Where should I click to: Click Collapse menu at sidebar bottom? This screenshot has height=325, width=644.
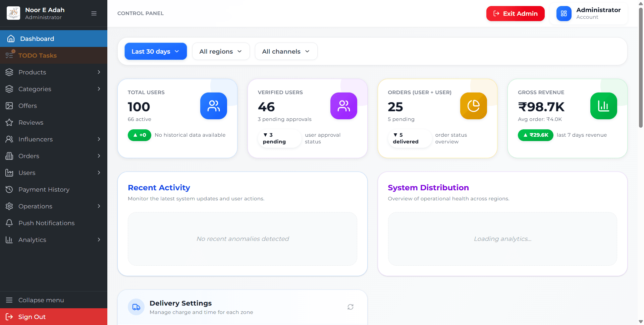tap(54, 300)
